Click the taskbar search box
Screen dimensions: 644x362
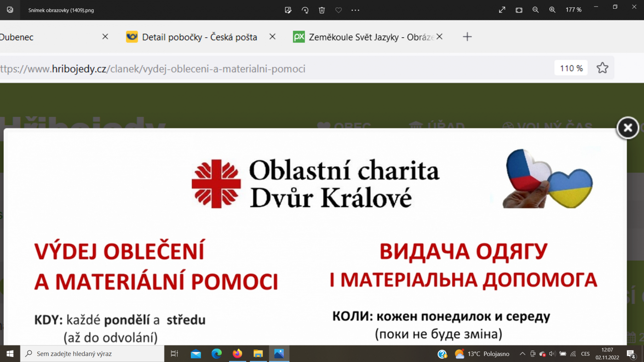pos(92,354)
